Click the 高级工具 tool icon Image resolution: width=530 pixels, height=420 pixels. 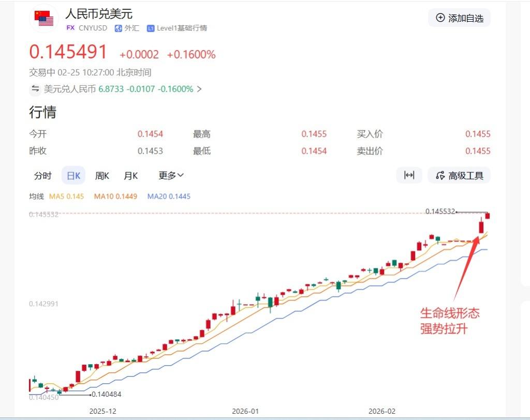point(440,175)
